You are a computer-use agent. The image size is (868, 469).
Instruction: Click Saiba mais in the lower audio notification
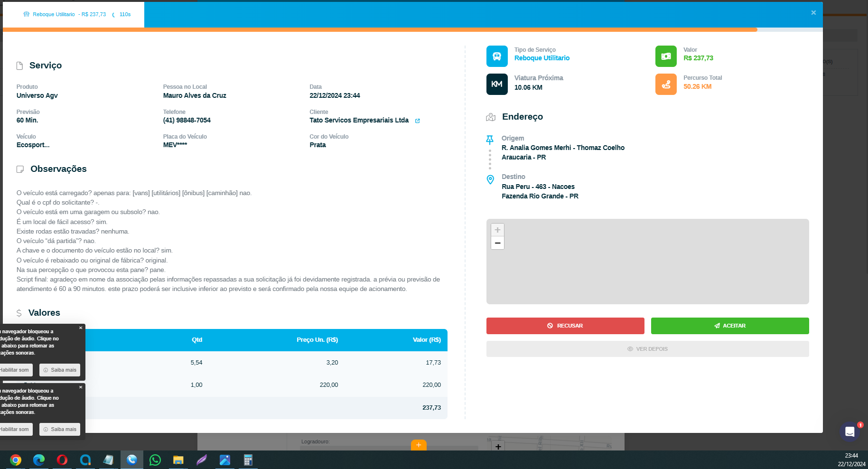click(x=60, y=429)
